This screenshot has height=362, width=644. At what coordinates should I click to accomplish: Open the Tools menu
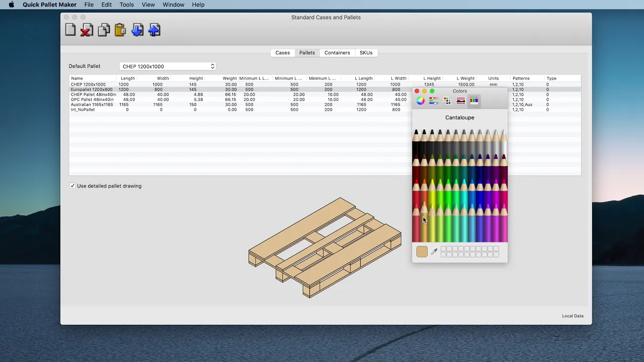point(127,5)
